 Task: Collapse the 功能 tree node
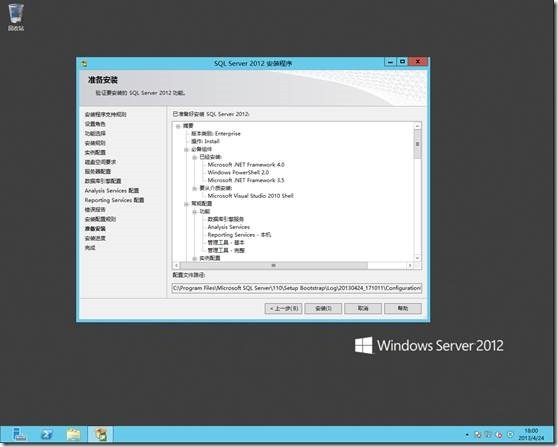[x=195, y=212]
